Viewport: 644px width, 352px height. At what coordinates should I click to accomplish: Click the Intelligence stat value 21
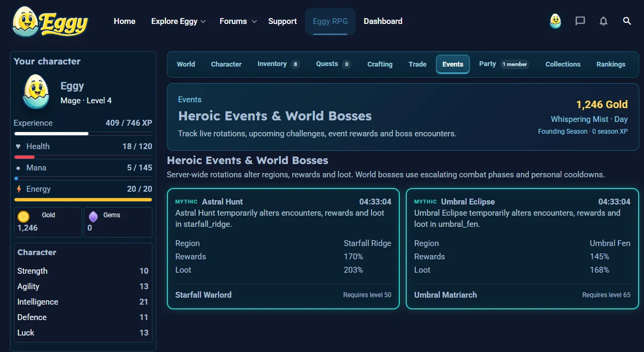(x=144, y=302)
